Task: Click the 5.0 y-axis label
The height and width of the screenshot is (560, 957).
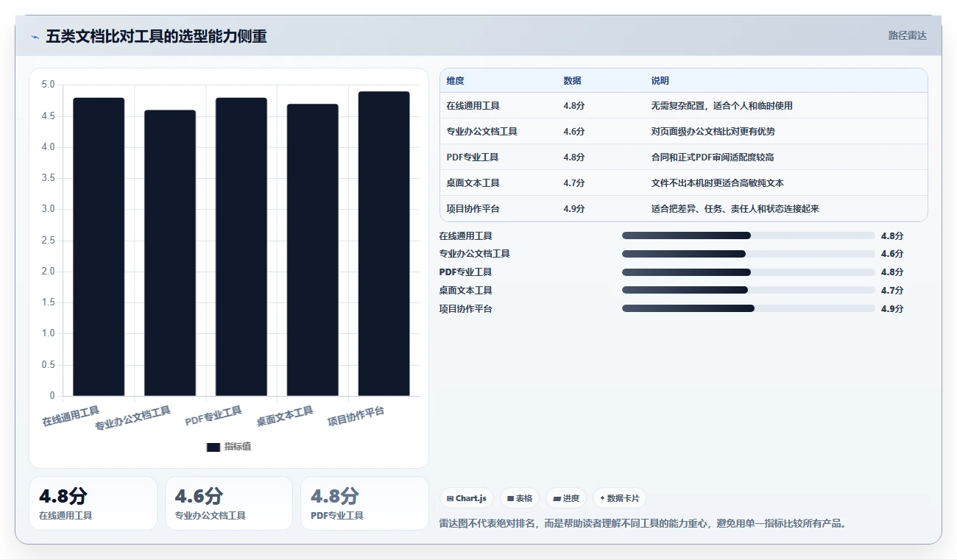Action: [x=48, y=85]
